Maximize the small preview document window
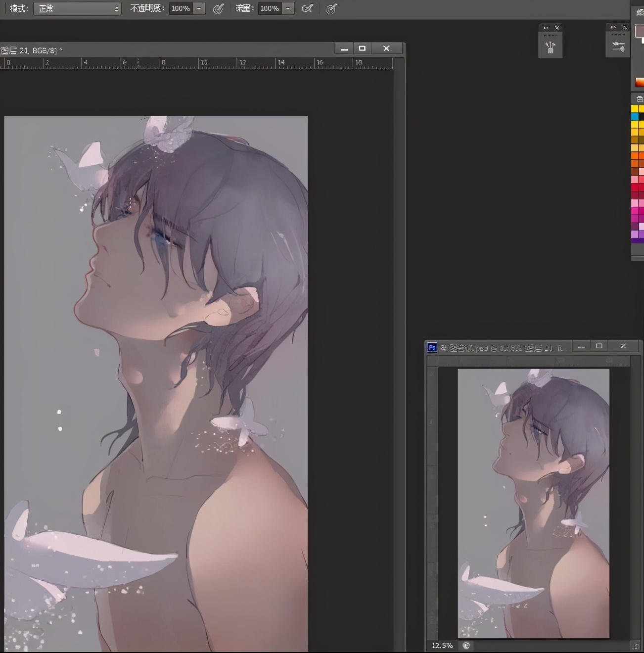This screenshot has height=653, width=644. [599, 346]
